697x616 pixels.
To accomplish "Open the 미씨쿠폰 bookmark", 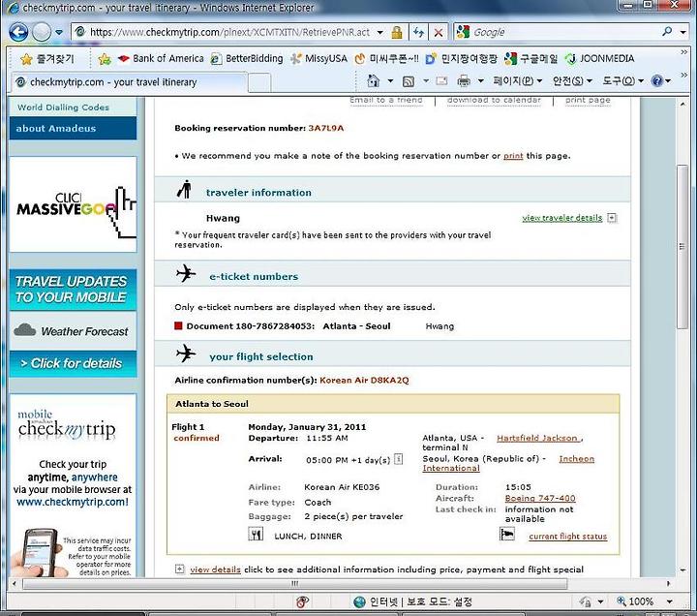I will (386, 59).
